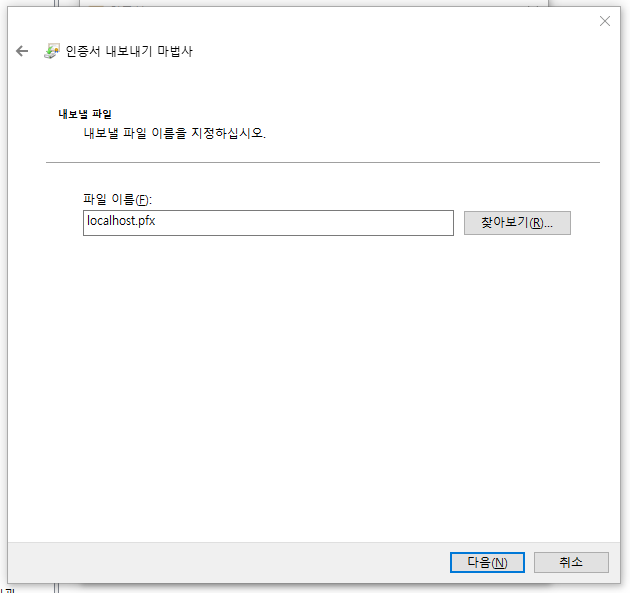
Task: Open the 찾아보기(R)... browse dialog
Action: pyautogui.click(x=517, y=222)
